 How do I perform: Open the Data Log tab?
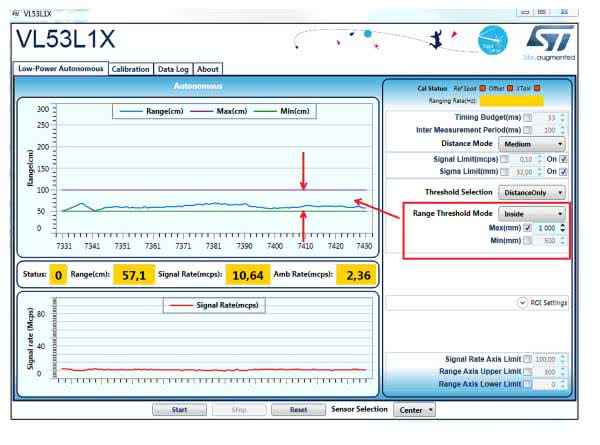pos(173,69)
